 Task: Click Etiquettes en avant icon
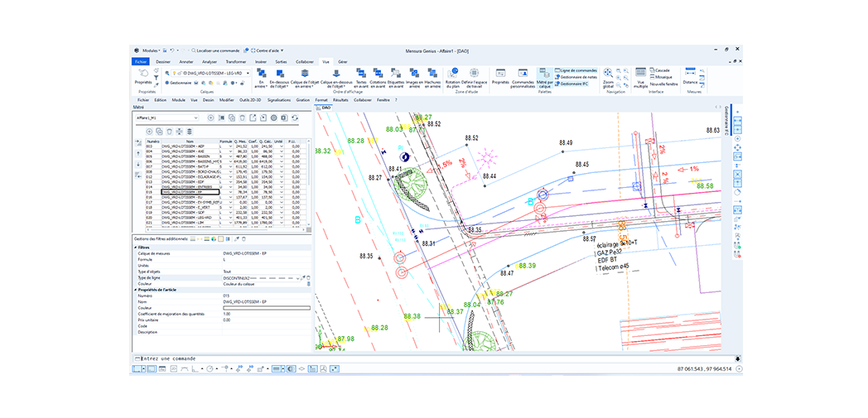pos(396,73)
